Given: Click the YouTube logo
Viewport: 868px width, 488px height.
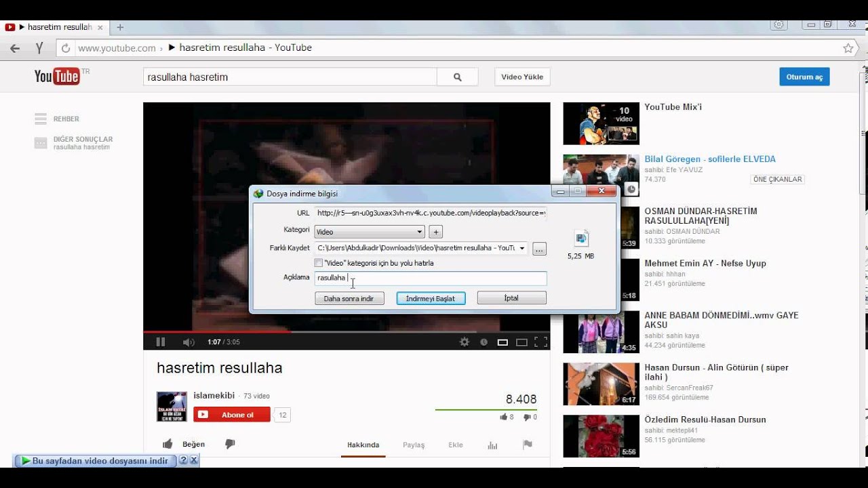Looking at the screenshot, I should pyautogui.click(x=58, y=76).
